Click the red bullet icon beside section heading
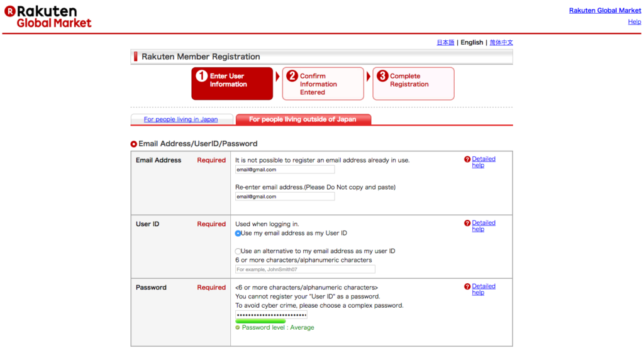The height and width of the screenshot is (353, 644). point(133,144)
